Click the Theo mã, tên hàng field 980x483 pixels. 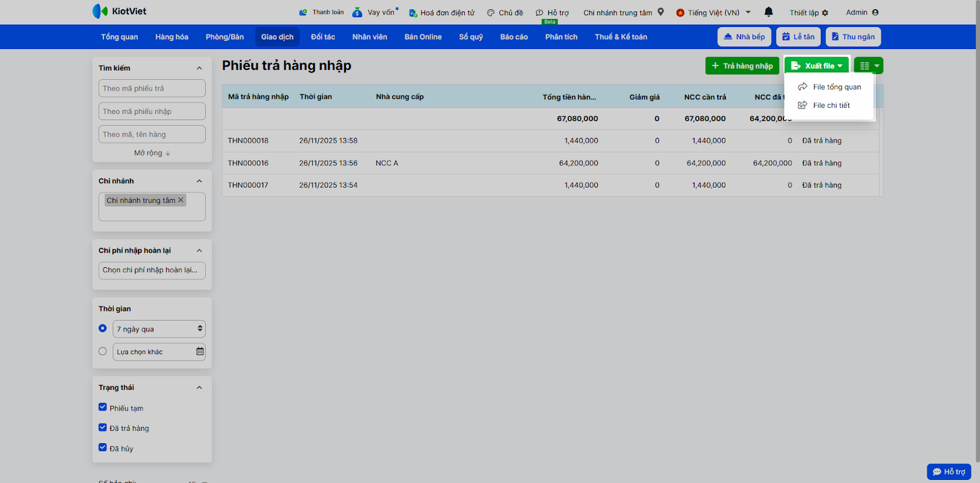[x=152, y=134]
